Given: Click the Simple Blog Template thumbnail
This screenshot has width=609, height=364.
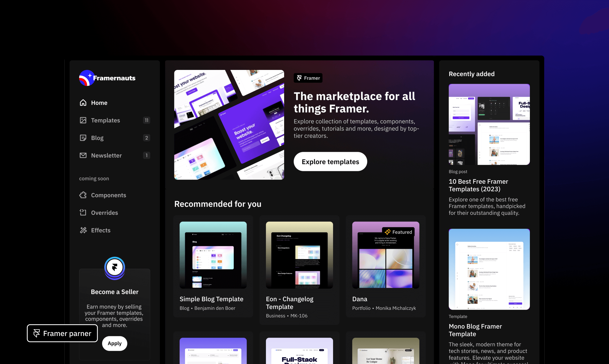Looking at the screenshot, I should 213,255.
